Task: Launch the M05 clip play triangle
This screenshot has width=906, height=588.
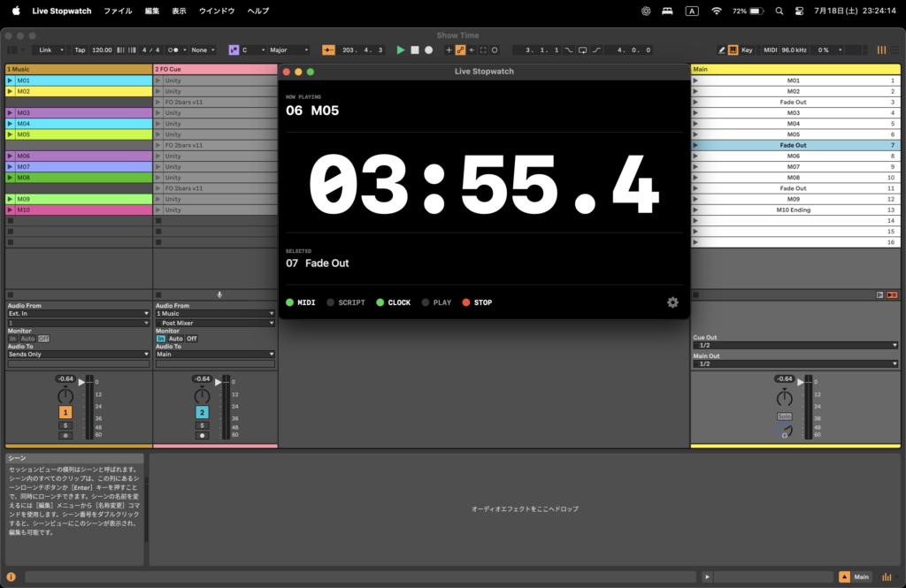Action: [x=10, y=134]
